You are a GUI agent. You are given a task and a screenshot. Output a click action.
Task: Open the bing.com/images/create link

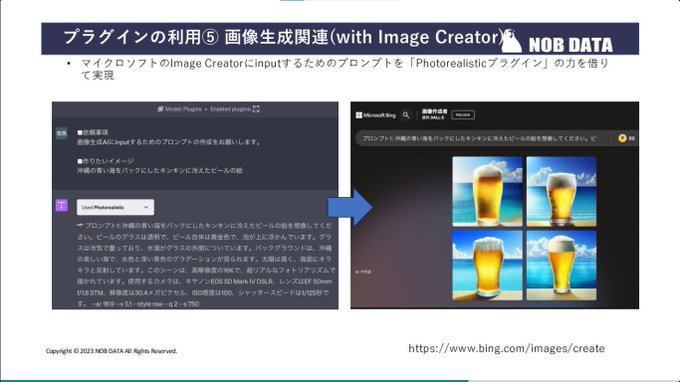point(507,349)
